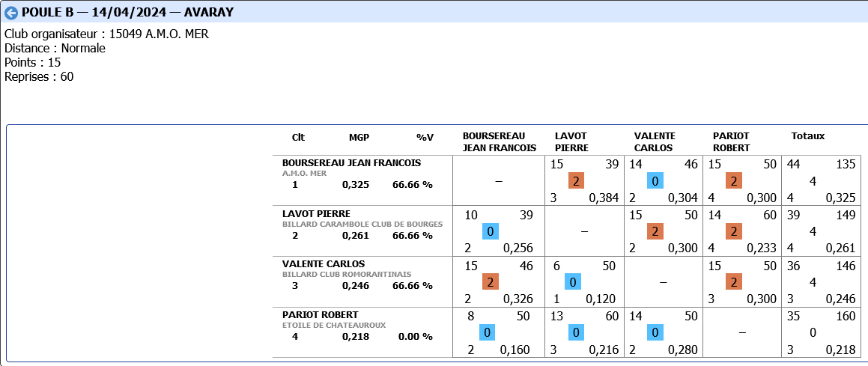Click average 0,280 in Pariot versus Valente cell
The image size is (868, 366).
pyautogui.click(x=682, y=350)
